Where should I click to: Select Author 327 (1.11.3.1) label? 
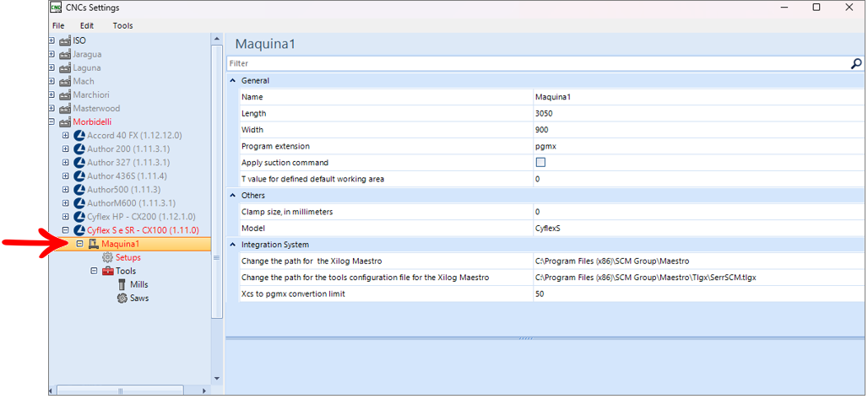128,163
